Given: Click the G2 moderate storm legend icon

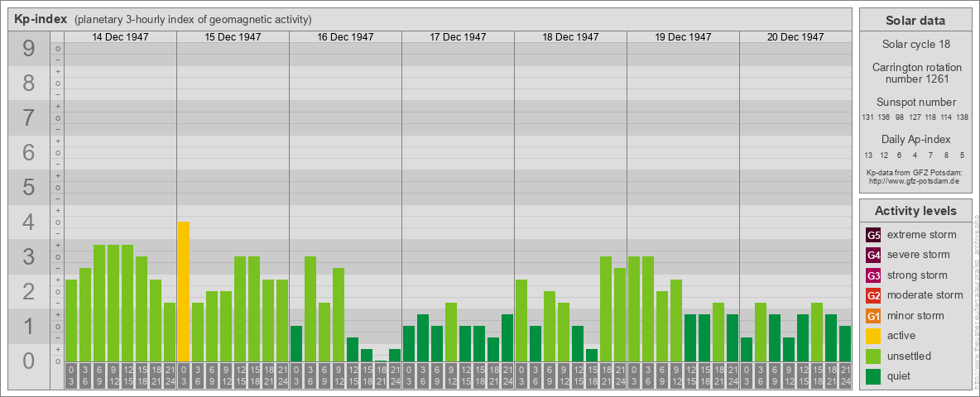Looking at the screenshot, I should [873, 295].
